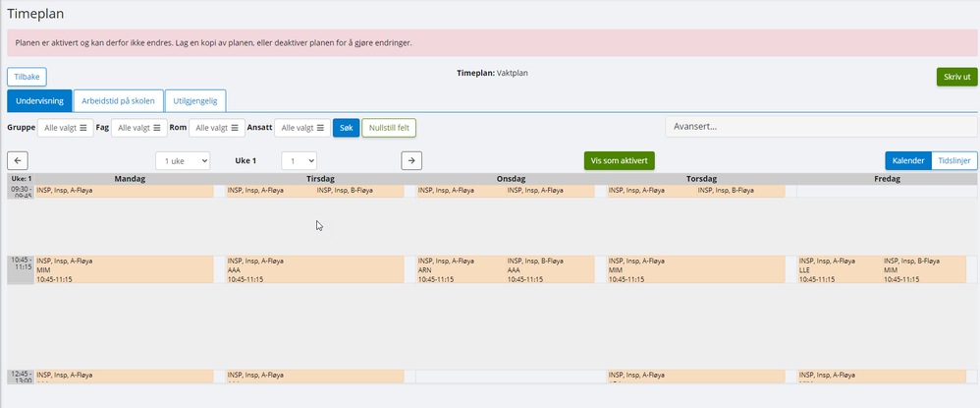Viewport: 980px width, 408px height.
Task: Select the Torsdag column header
Action: pos(701,179)
